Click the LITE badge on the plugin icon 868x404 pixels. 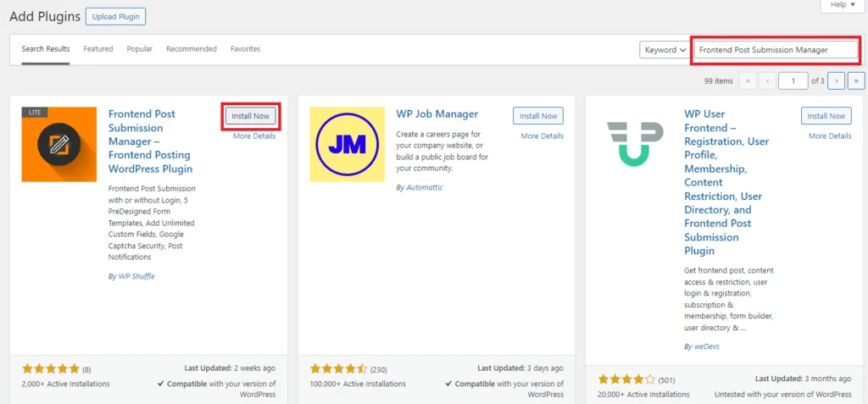35,112
